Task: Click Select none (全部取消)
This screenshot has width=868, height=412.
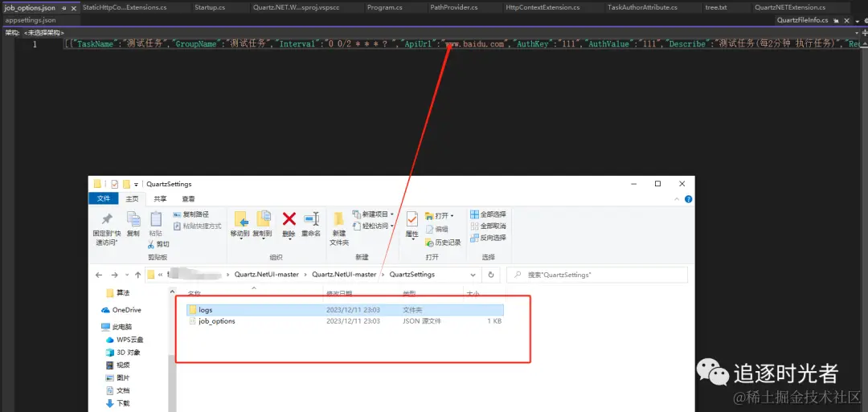Action: 488,226
